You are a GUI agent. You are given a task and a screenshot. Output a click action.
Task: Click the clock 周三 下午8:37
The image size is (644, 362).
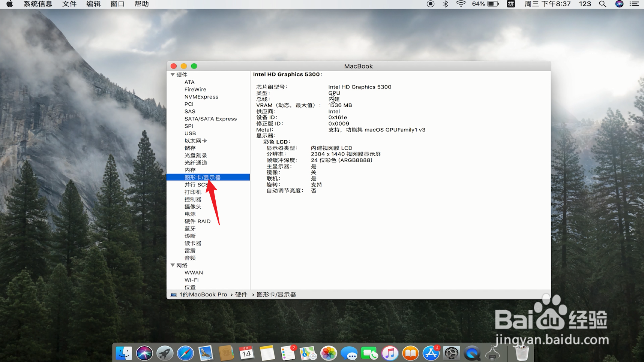coord(547,4)
